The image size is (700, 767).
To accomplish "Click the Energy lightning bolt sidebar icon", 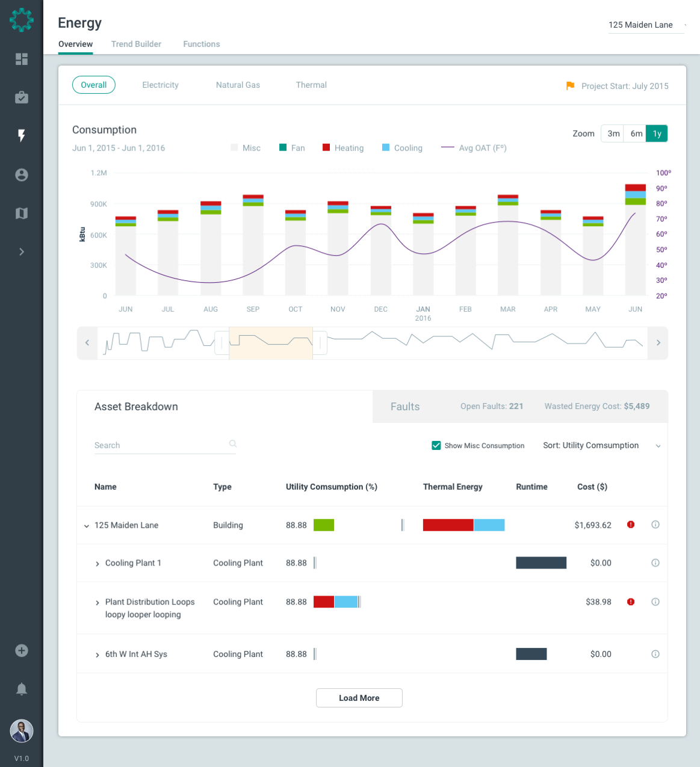I will [22, 136].
